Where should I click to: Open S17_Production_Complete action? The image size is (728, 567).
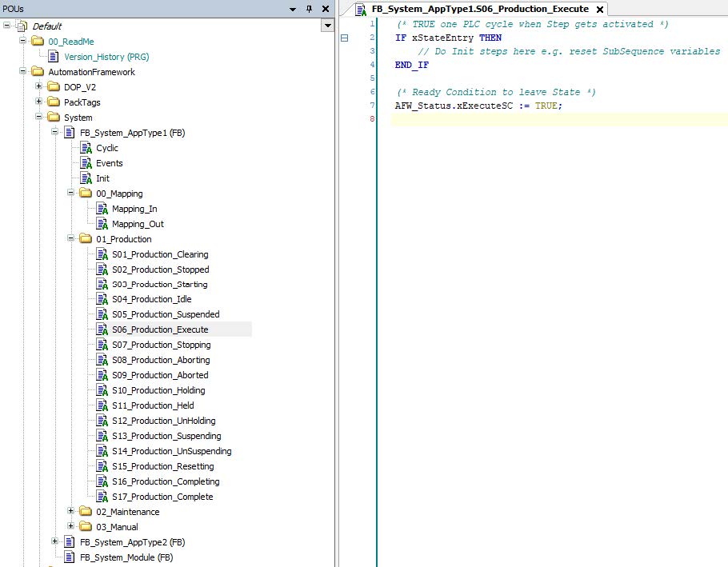(x=162, y=497)
